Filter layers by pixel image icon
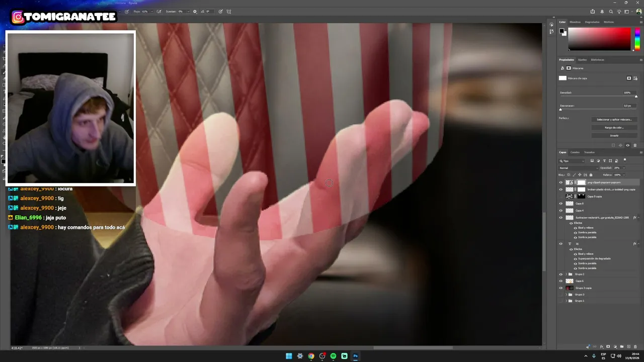Viewport: 644px width, 362px height. pos(592,161)
